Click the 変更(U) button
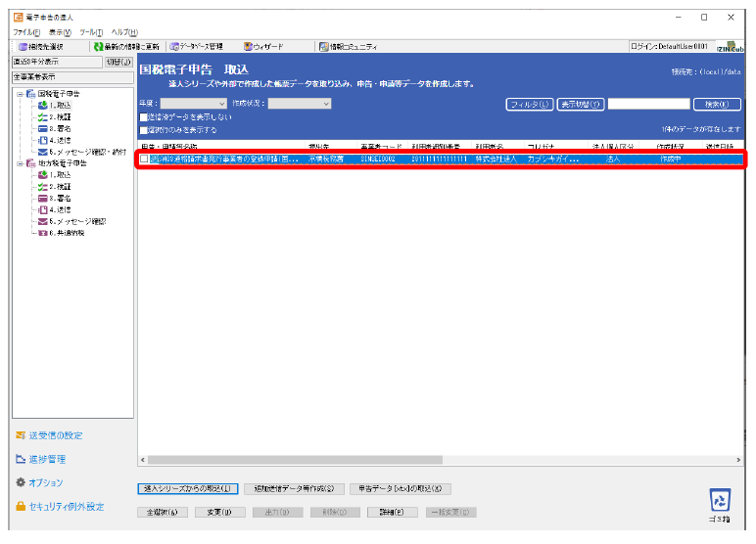The image size is (756, 544). tap(220, 512)
